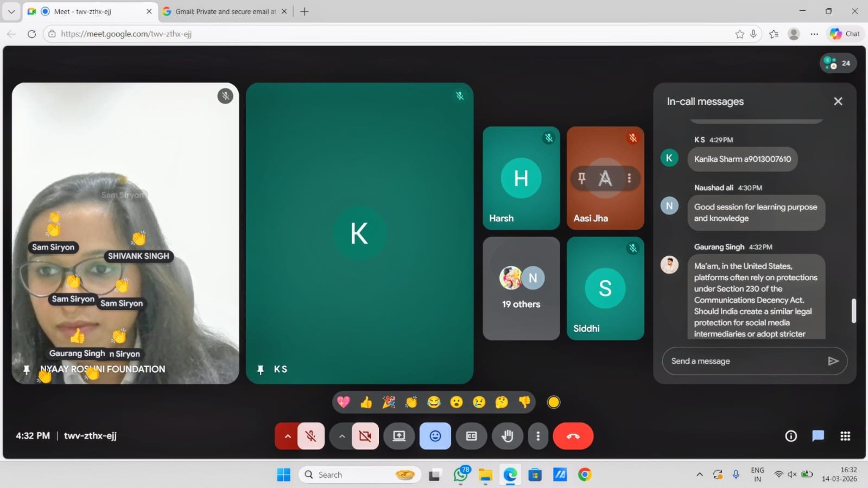The width and height of the screenshot is (868, 488).
Task: Click the Send a message field
Action: (x=744, y=361)
